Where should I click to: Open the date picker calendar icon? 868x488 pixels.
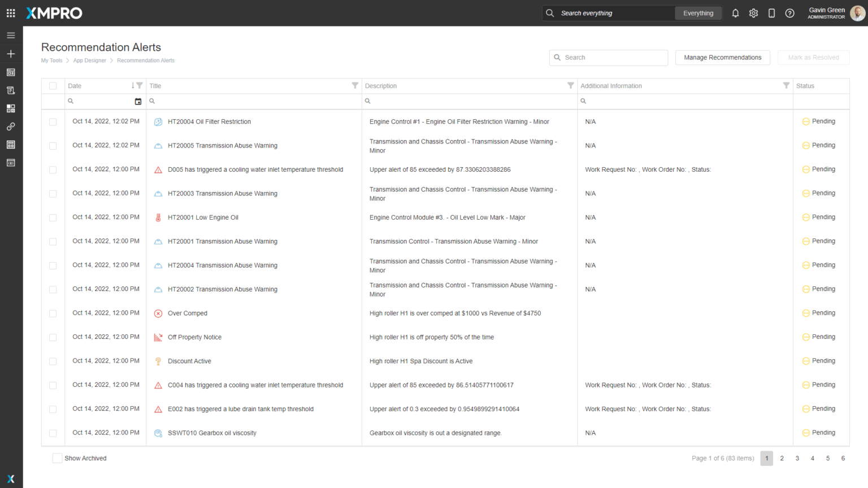(x=138, y=101)
